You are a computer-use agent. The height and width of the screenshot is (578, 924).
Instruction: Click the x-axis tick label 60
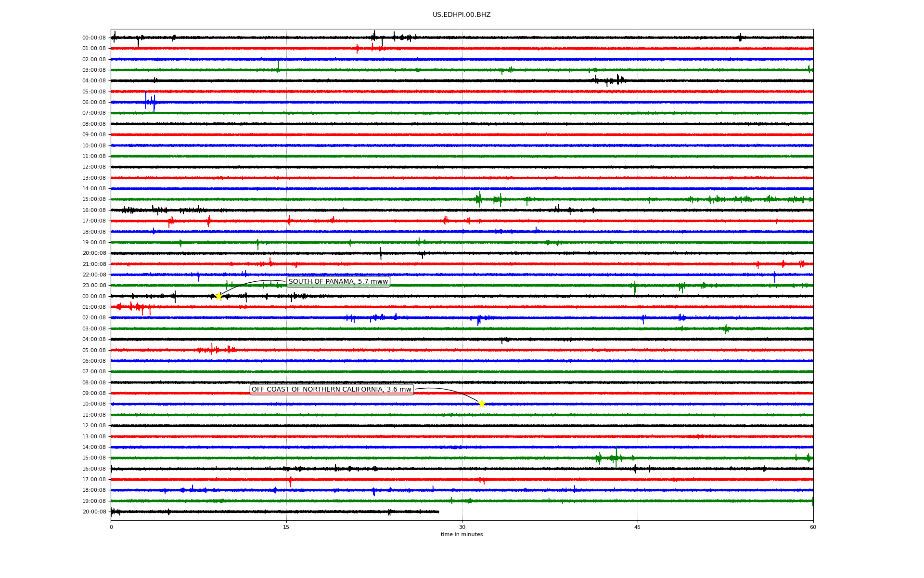pos(813,527)
